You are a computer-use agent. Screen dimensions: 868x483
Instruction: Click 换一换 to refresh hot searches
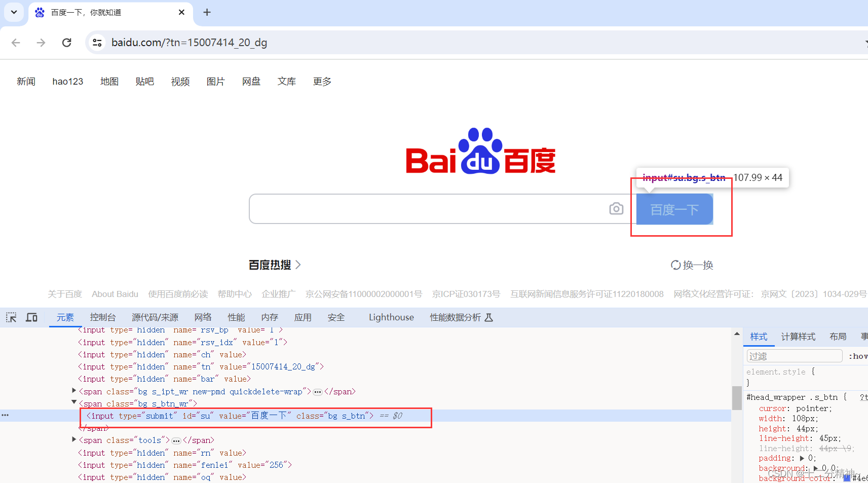[692, 265]
